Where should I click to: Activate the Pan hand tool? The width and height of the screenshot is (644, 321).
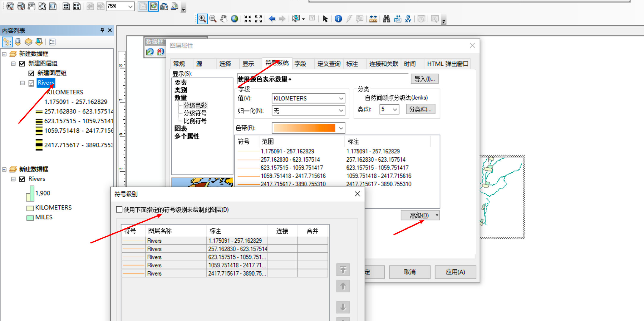click(223, 19)
